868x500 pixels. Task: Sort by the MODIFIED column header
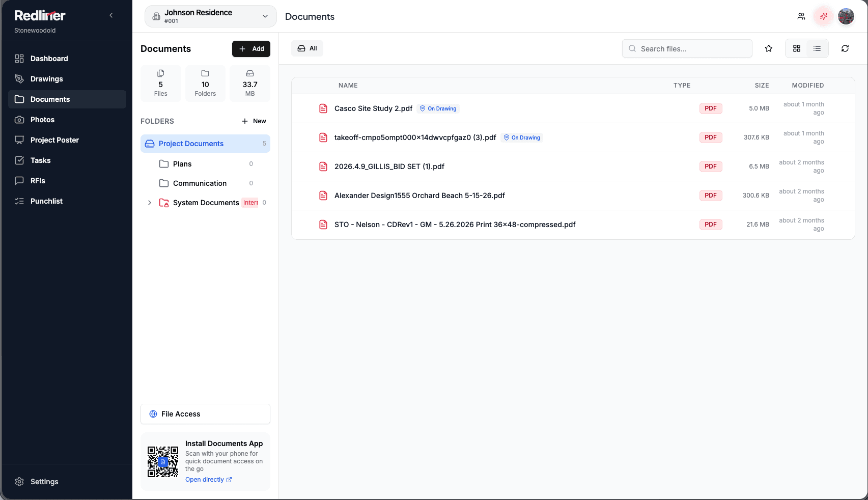tap(808, 86)
